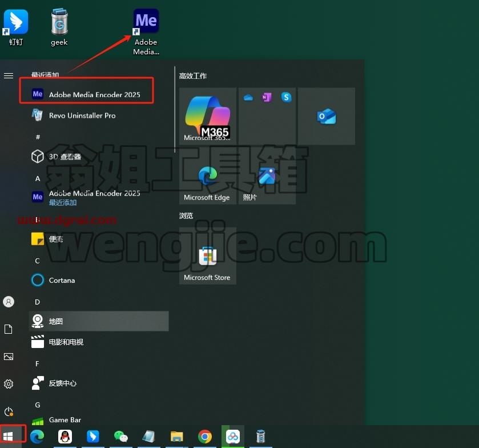Click the Power icon in Start sidebar
This screenshot has width=479, height=448.
[9, 411]
